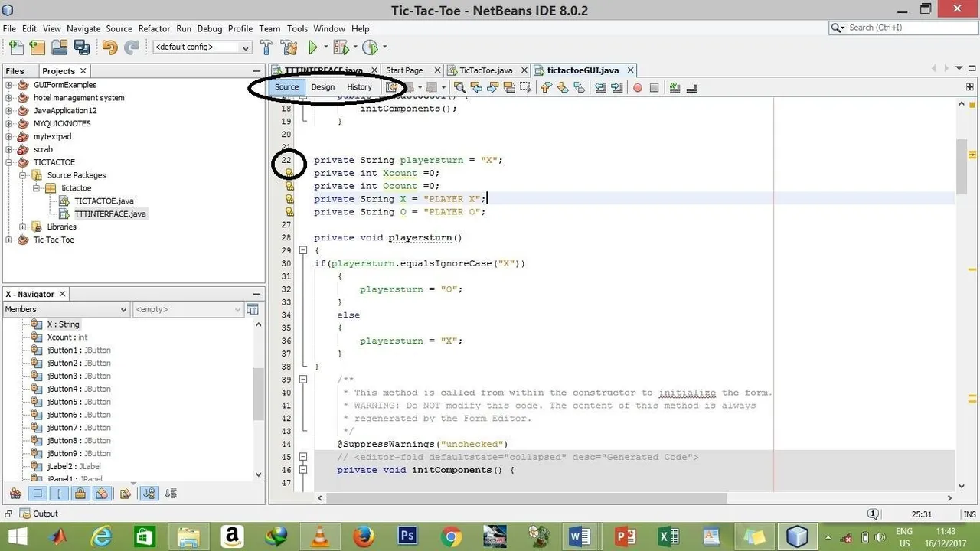980x551 pixels.
Task: Go to next search occurrence icon
Action: tap(493, 87)
